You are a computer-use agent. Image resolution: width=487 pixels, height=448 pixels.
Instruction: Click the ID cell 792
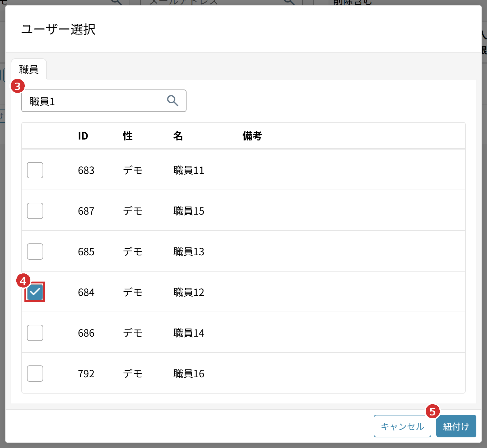(86, 374)
